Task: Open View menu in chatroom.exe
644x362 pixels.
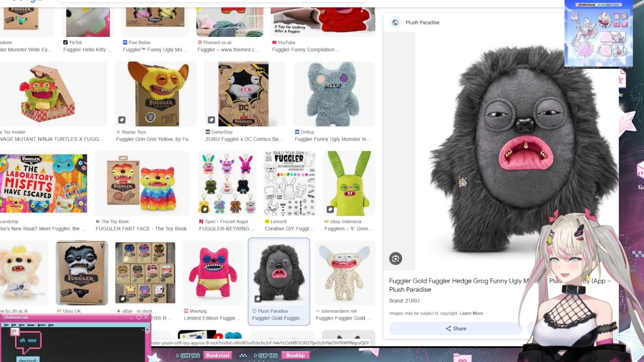Action: (x=22, y=325)
